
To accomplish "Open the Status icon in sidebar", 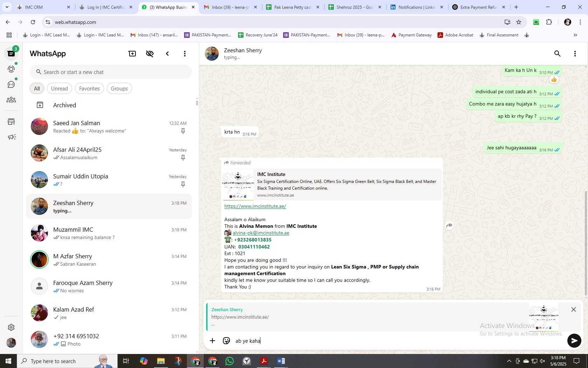I will pos(11,69).
